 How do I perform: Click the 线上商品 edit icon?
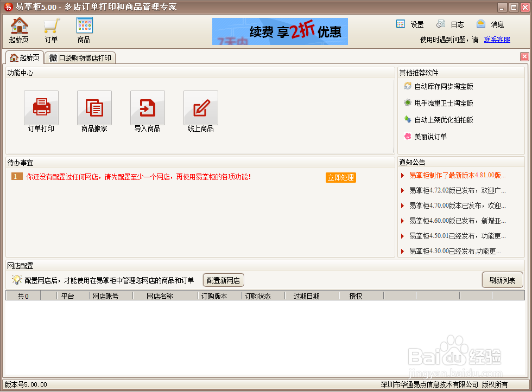click(201, 108)
